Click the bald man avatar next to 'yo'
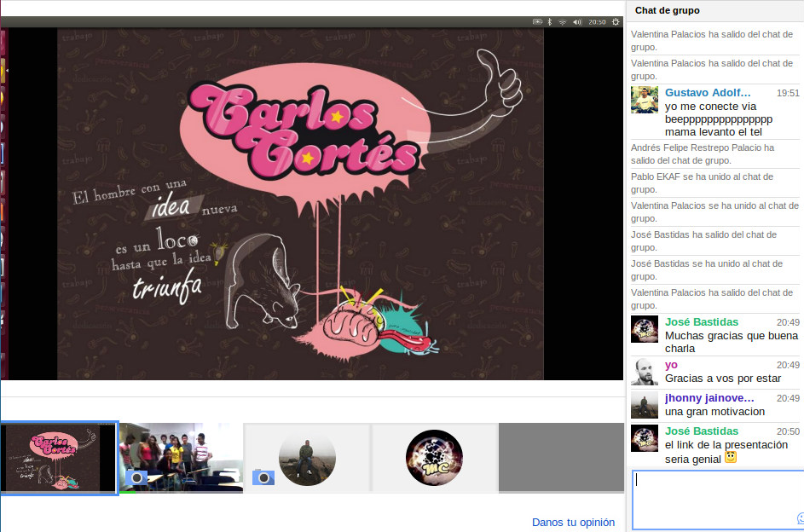The height and width of the screenshot is (532, 804). point(644,372)
